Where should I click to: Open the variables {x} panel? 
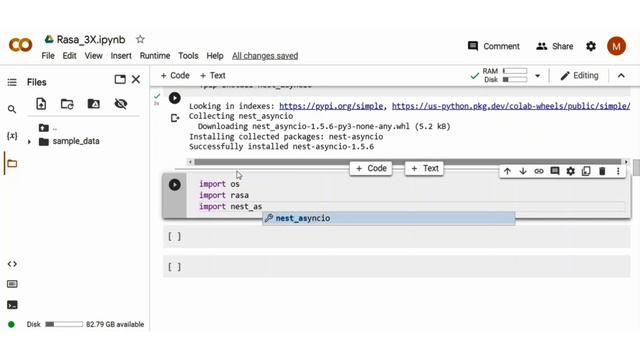point(12,136)
